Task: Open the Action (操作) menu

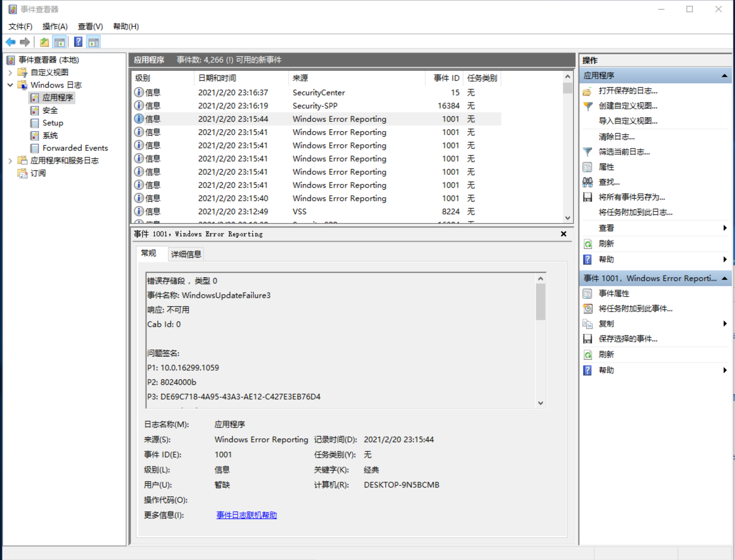Action: [x=55, y=26]
